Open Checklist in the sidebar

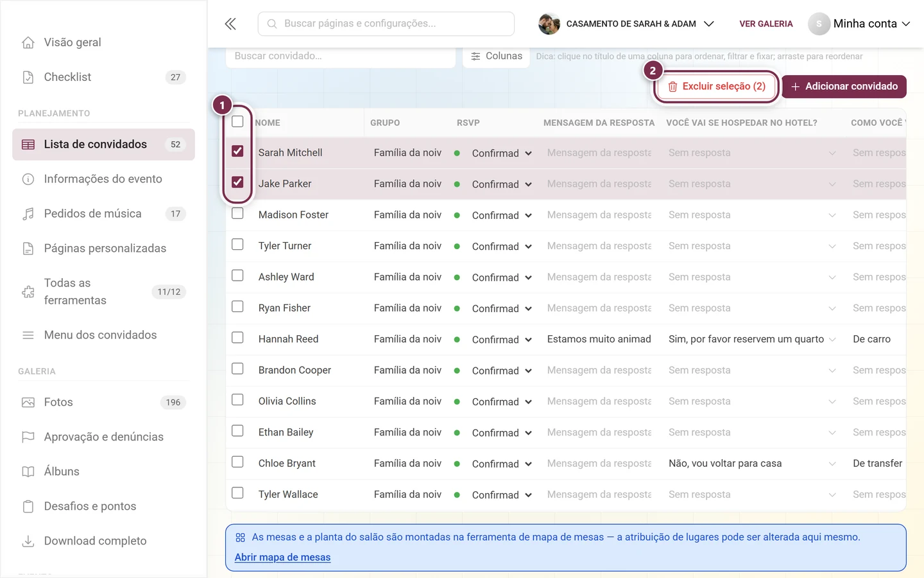(103, 77)
